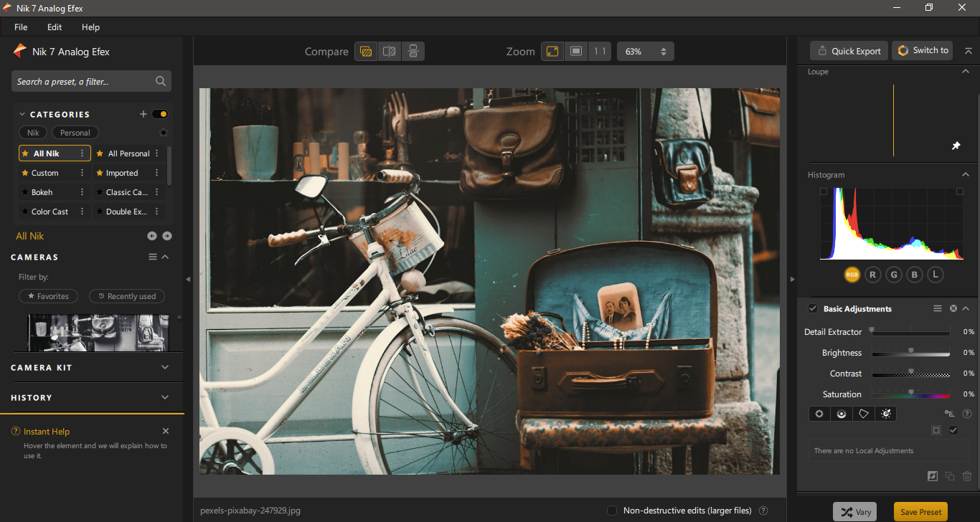Open the zoom percentage dropdown

tap(645, 52)
